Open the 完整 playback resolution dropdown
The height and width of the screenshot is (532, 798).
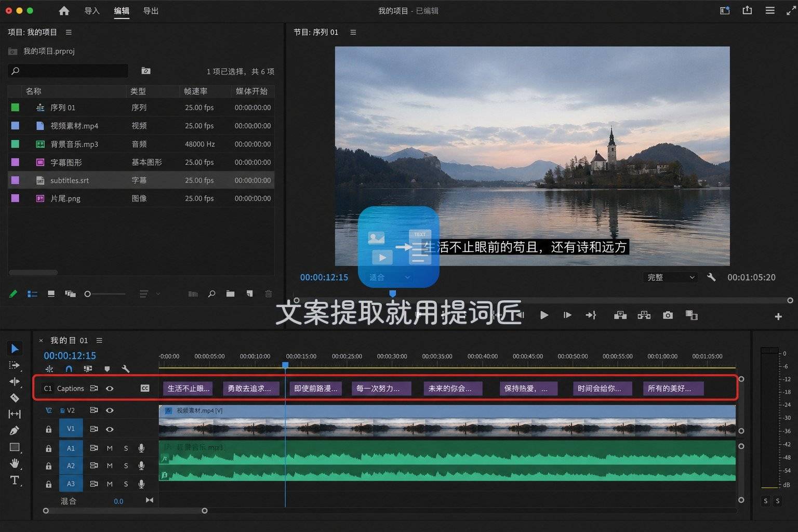(670, 277)
